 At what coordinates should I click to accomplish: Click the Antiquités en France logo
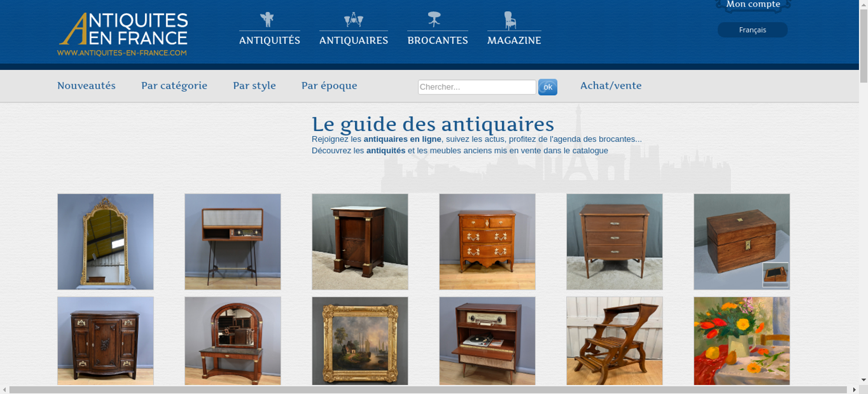[x=123, y=34]
